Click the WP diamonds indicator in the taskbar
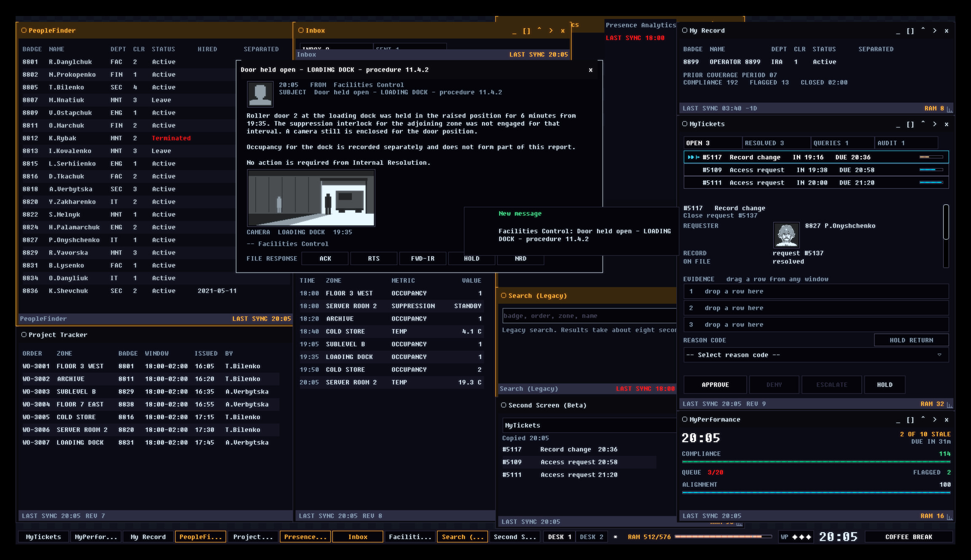This screenshot has height=560, width=971. pyautogui.click(x=796, y=537)
